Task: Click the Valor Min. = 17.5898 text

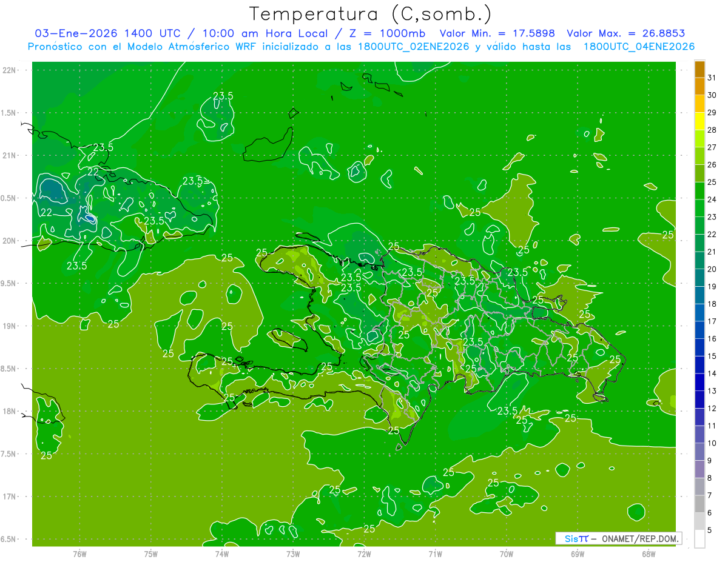Action: pos(497,33)
